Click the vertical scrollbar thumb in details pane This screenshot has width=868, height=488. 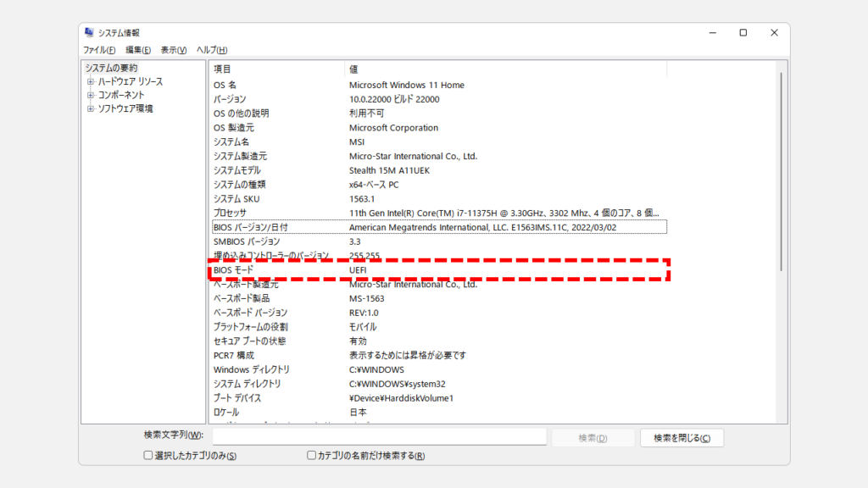(781, 171)
